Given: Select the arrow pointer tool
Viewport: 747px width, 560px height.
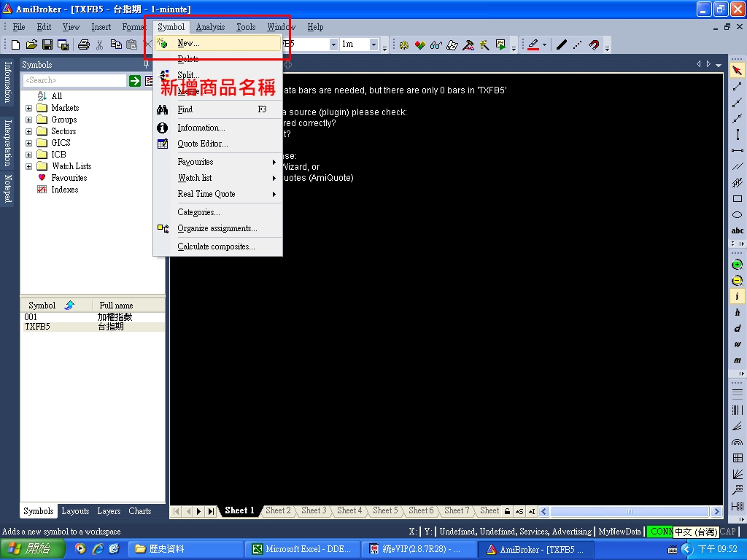Looking at the screenshot, I should [x=737, y=71].
